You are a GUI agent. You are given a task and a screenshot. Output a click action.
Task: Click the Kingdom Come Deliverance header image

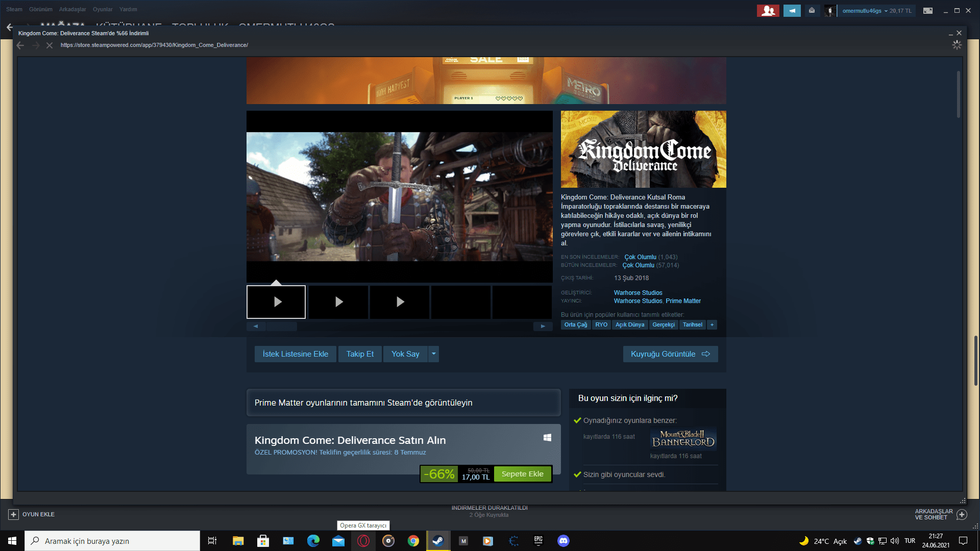pyautogui.click(x=644, y=149)
